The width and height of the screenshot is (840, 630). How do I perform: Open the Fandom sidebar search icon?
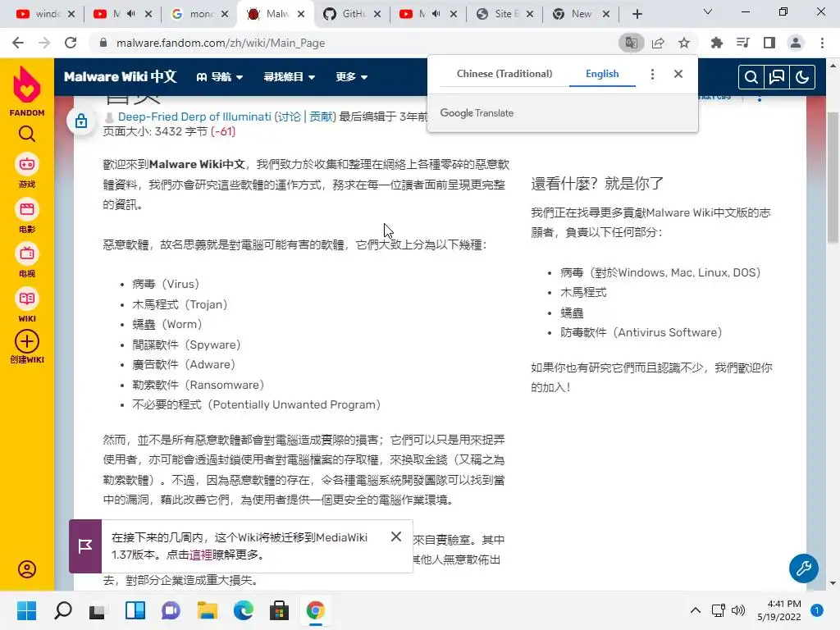pyautogui.click(x=27, y=134)
